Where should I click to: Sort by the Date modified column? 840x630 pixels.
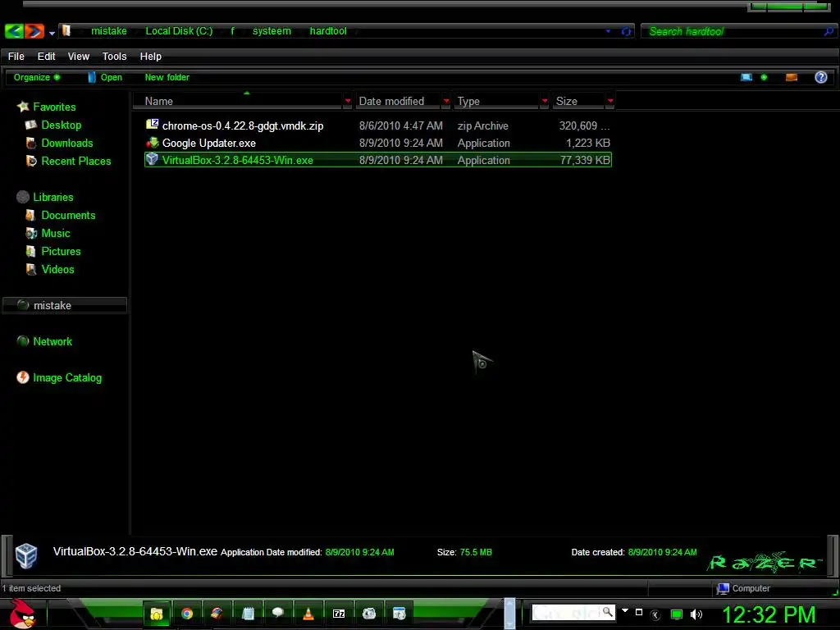(398, 101)
